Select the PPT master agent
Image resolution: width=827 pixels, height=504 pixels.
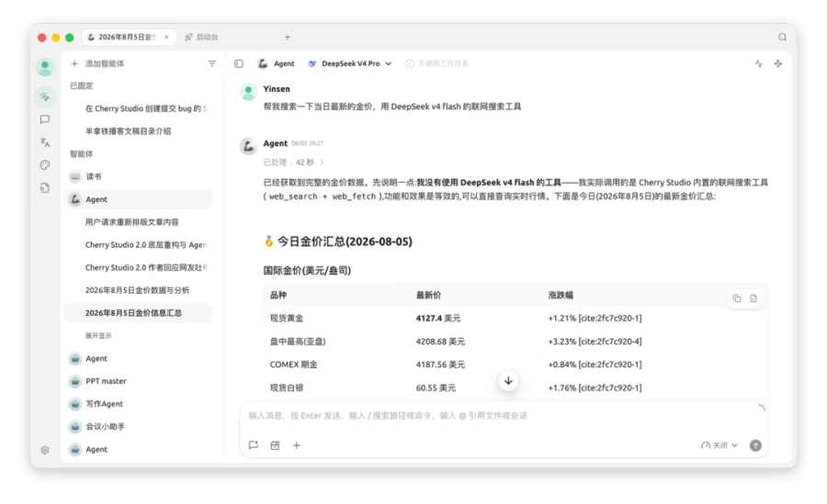tap(140, 381)
